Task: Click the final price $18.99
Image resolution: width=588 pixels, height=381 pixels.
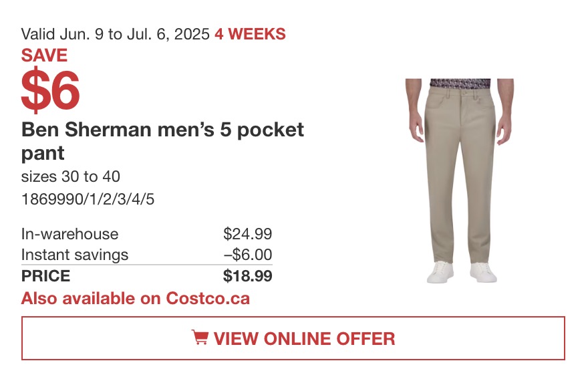Action: click(x=247, y=276)
